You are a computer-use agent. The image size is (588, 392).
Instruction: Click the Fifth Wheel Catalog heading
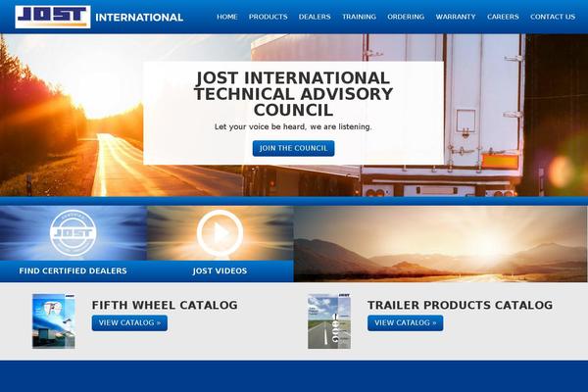[165, 305]
